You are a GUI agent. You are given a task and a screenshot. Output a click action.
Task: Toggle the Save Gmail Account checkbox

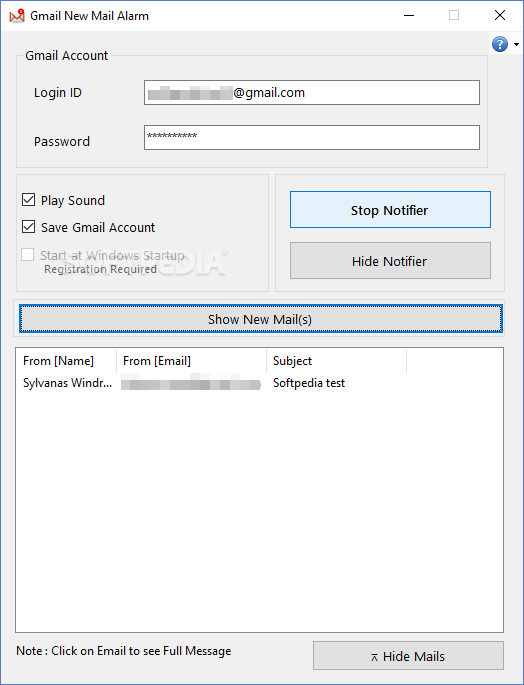[x=28, y=227]
